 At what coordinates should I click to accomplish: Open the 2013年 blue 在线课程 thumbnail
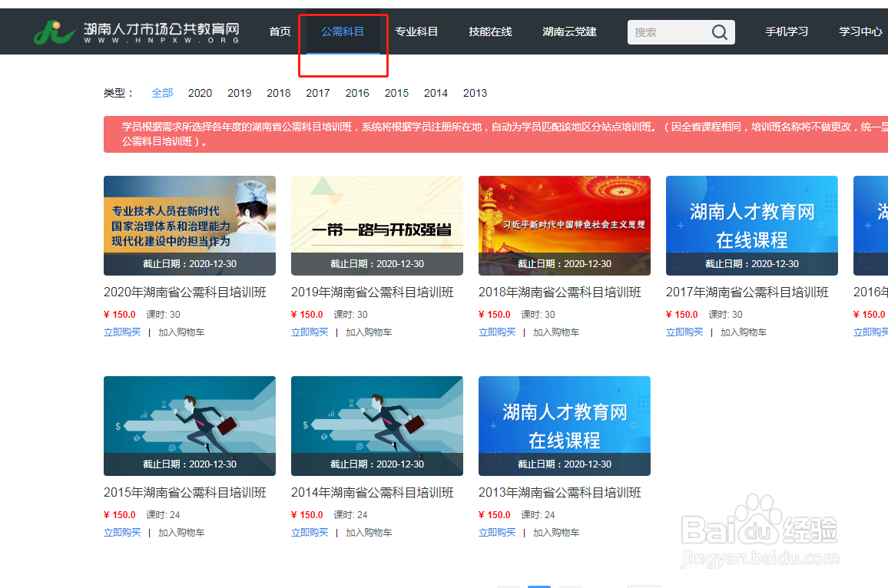tap(565, 425)
